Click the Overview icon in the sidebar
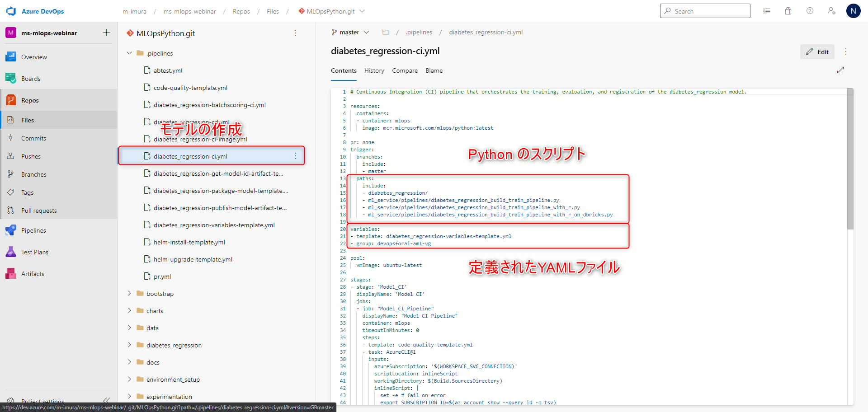This screenshot has height=412, width=868. click(x=11, y=57)
